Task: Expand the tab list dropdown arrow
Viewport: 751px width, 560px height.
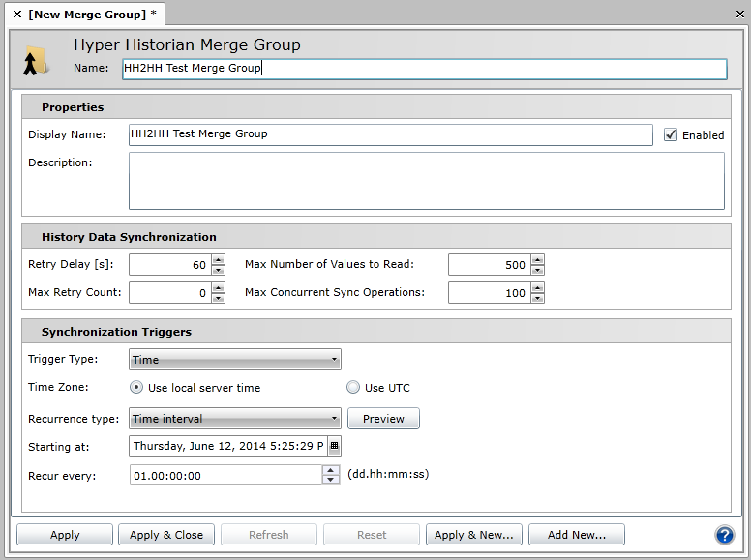Action: click(x=736, y=14)
